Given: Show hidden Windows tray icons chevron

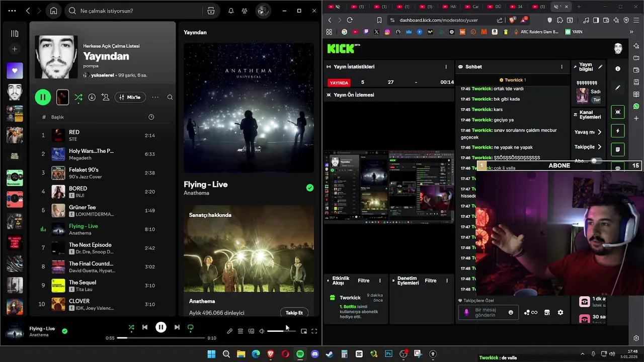Looking at the screenshot, I should click(583, 354).
